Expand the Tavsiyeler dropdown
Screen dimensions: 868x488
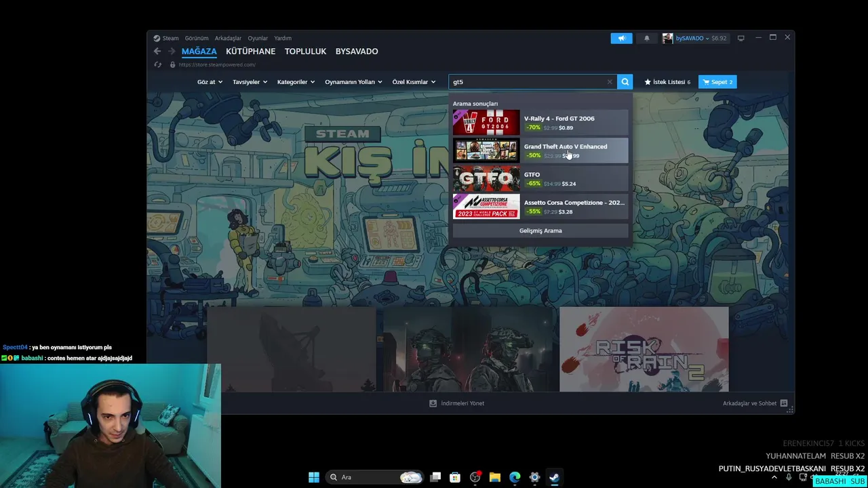pyautogui.click(x=250, y=82)
